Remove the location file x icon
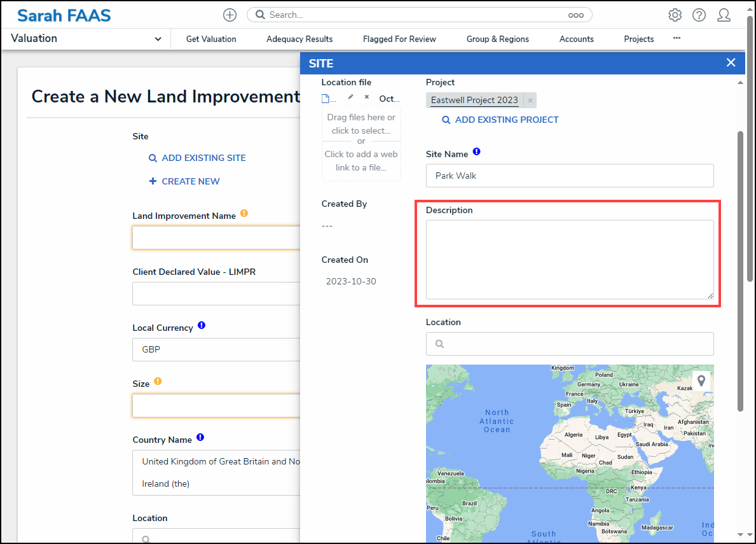Viewport: 756px width, 544px height. coord(367,97)
